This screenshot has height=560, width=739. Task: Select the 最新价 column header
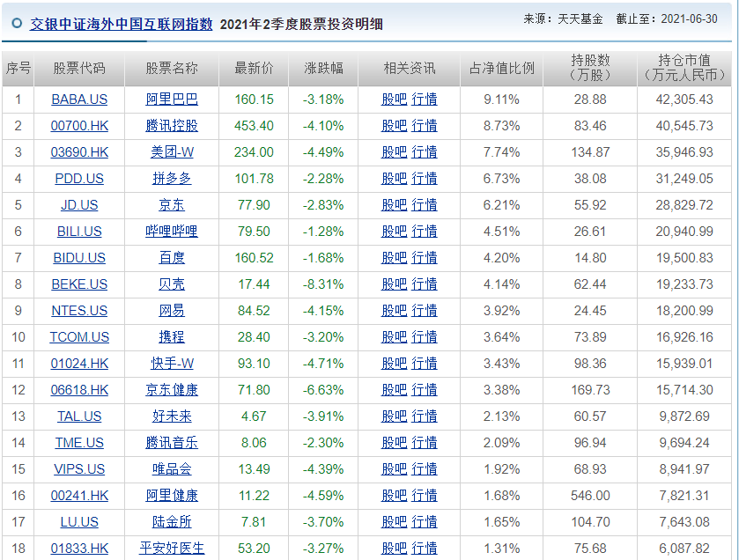click(x=254, y=69)
